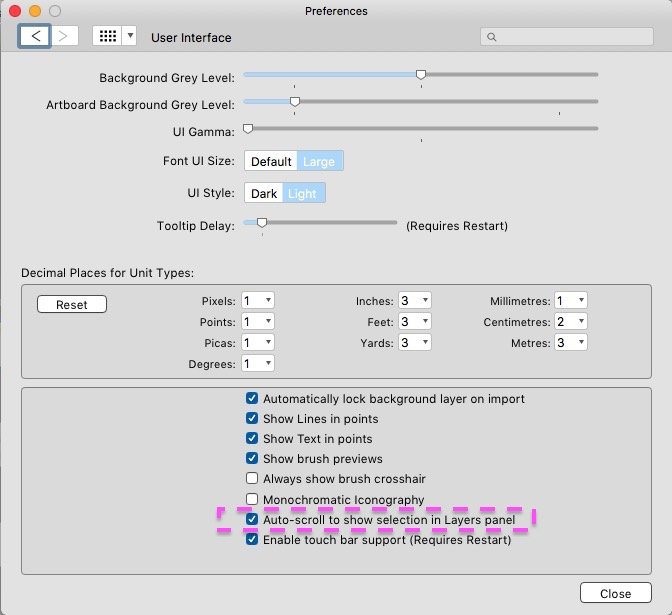Open the Pixels decimal places dropdown
The image size is (672, 615).
point(257,301)
